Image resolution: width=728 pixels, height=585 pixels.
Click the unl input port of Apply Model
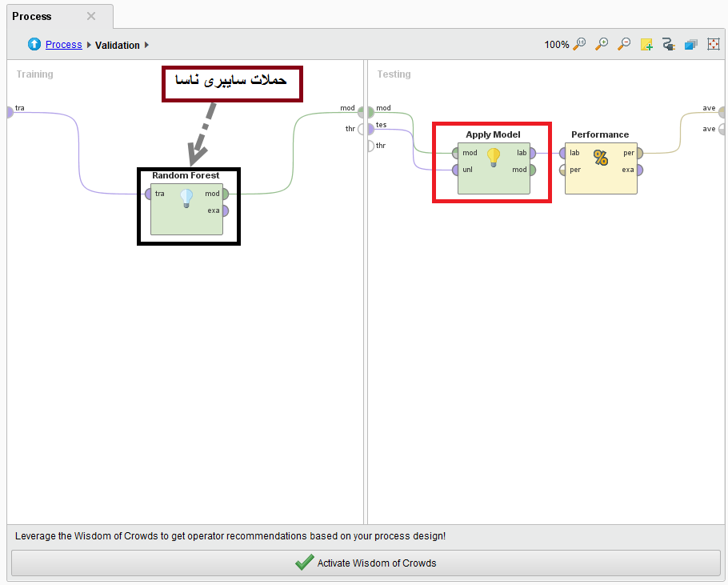pos(455,170)
